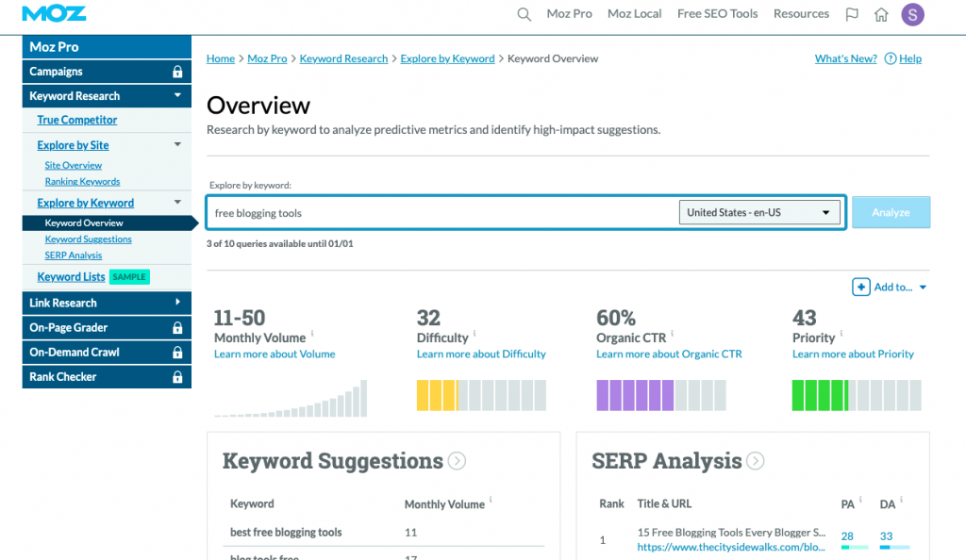The width and height of the screenshot is (966, 560).
Task: Select On-Demand Crawl in sidebar
Action: 107,352
